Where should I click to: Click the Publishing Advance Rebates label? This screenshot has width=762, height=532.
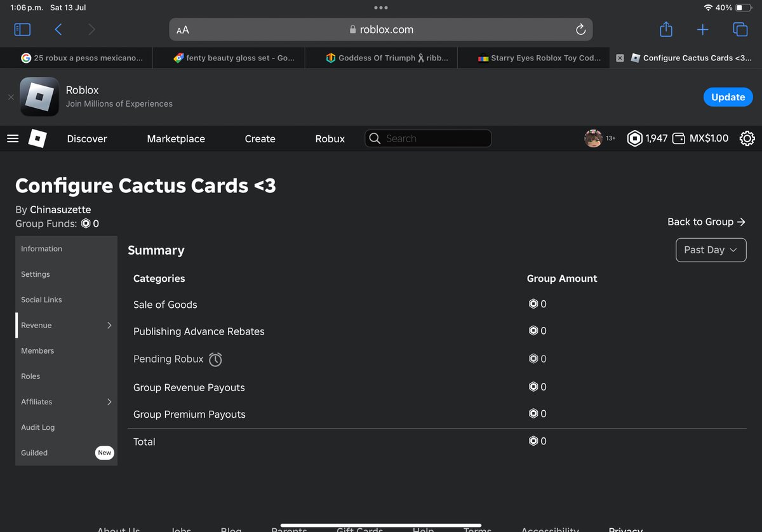click(x=199, y=331)
